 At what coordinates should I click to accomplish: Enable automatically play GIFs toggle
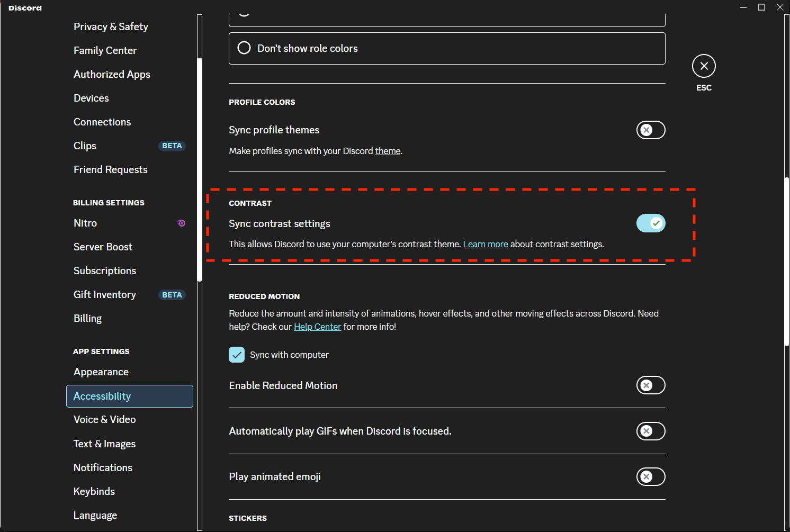pos(650,431)
